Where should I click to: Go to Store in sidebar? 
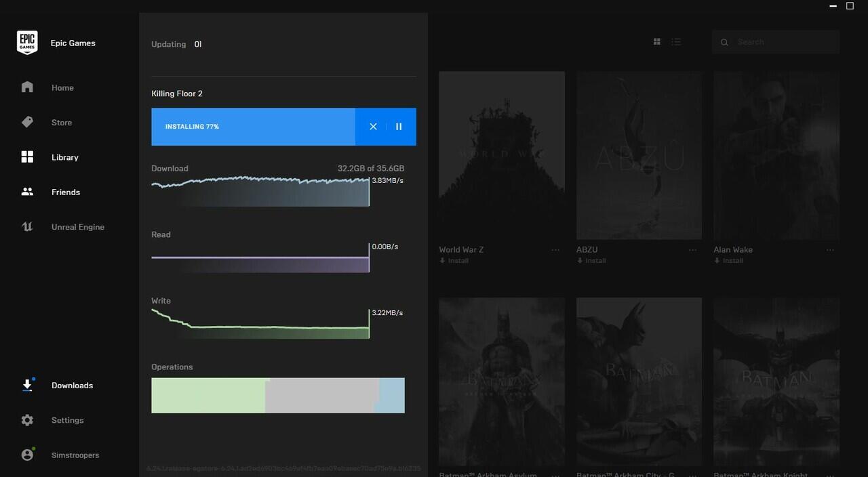point(62,123)
